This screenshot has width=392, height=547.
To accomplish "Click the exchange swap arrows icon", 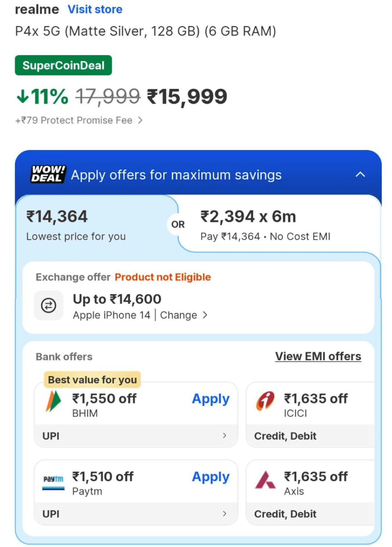I will tap(49, 306).
